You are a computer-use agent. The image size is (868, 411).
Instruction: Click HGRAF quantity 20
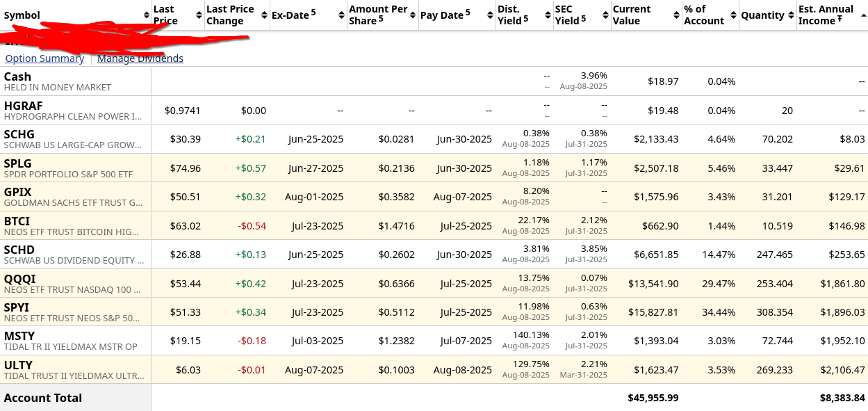[x=787, y=111]
